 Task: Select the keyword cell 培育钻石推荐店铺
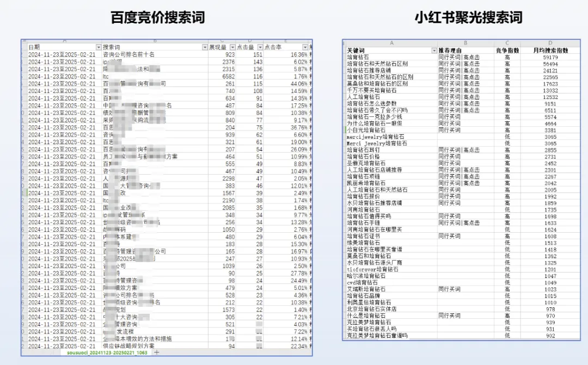391,71
